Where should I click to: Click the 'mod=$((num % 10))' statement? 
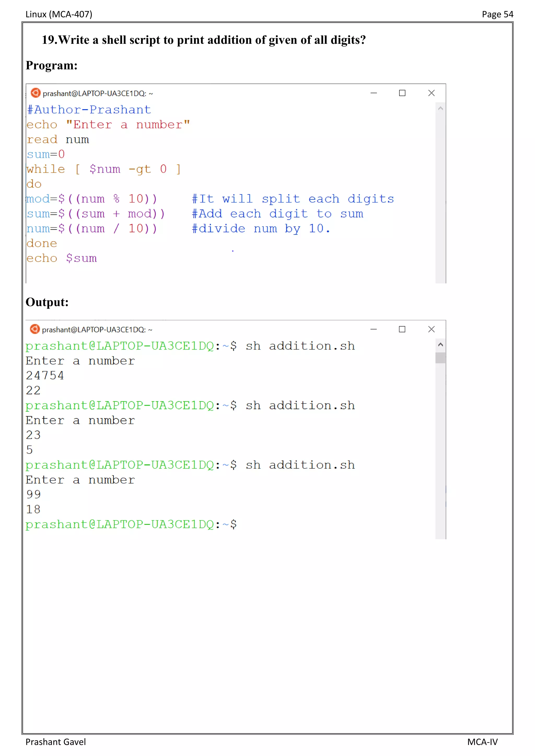[92, 199]
